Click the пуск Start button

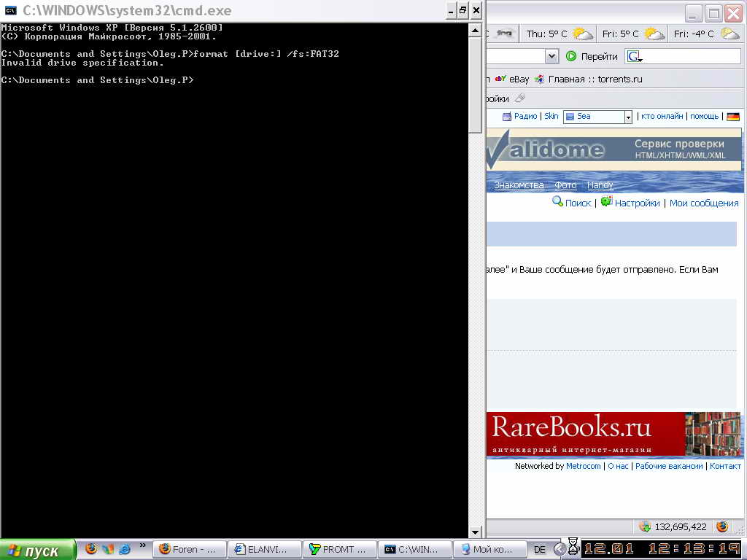pyautogui.click(x=38, y=551)
